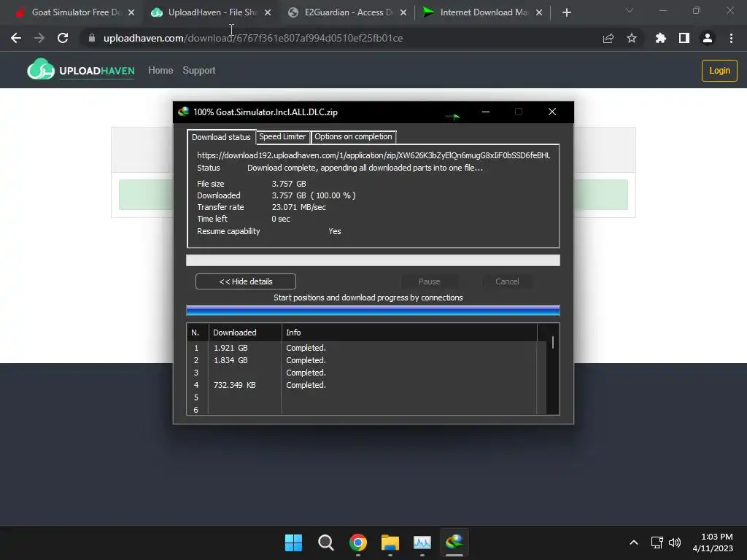The width and height of the screenshot is (747, 560).
Task: Click the Pause button in download dialog
Action: click(429, 281)
